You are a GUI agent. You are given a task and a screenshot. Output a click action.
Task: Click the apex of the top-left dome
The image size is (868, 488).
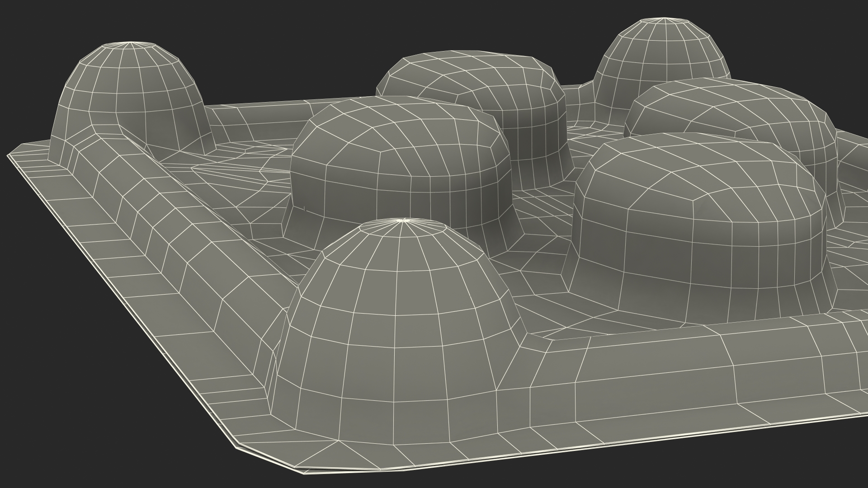pyautogui.click(x=131, y=43)
